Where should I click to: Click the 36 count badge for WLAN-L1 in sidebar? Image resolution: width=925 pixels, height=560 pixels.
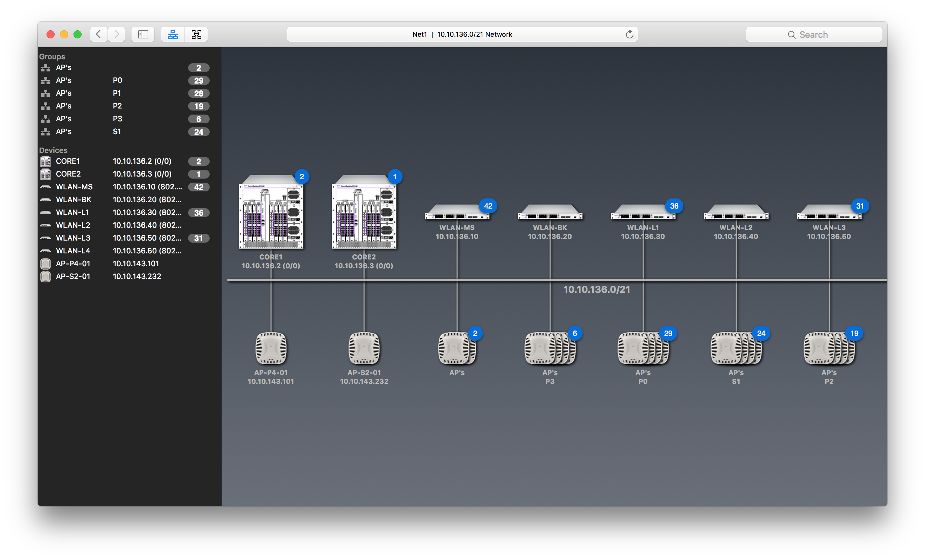[199, 212]
